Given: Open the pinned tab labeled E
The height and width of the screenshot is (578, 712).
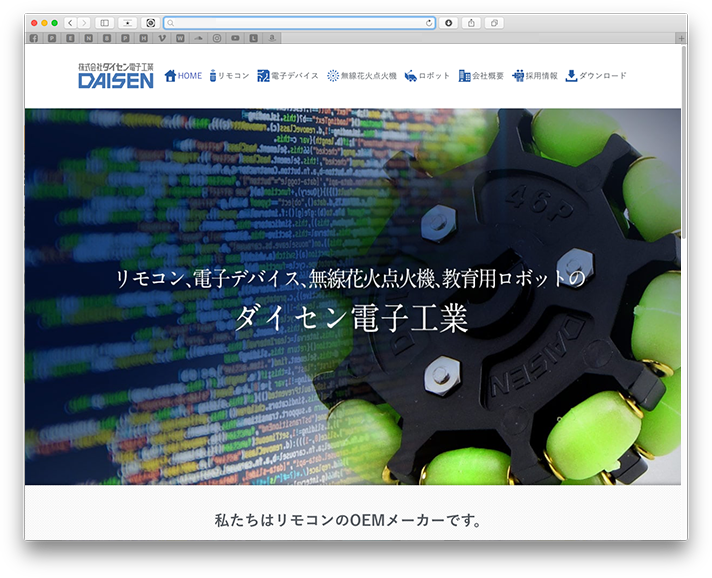Looking at the screenshot, I should (x=70, y=39).
